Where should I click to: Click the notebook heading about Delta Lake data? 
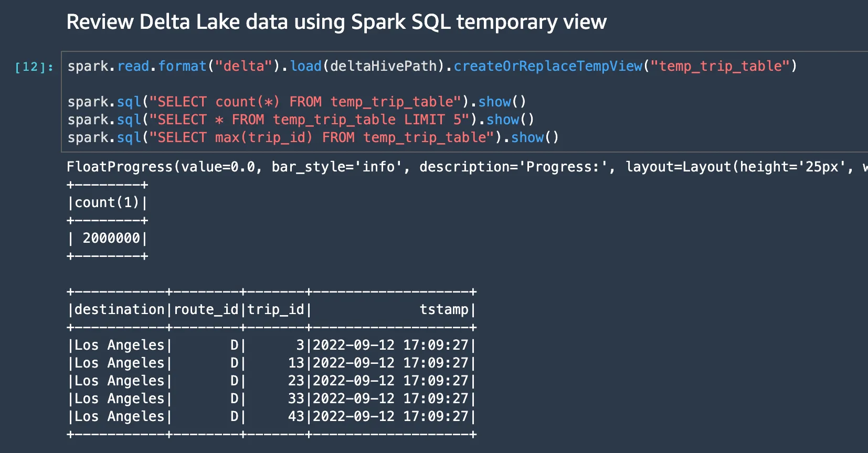[336, 22]
